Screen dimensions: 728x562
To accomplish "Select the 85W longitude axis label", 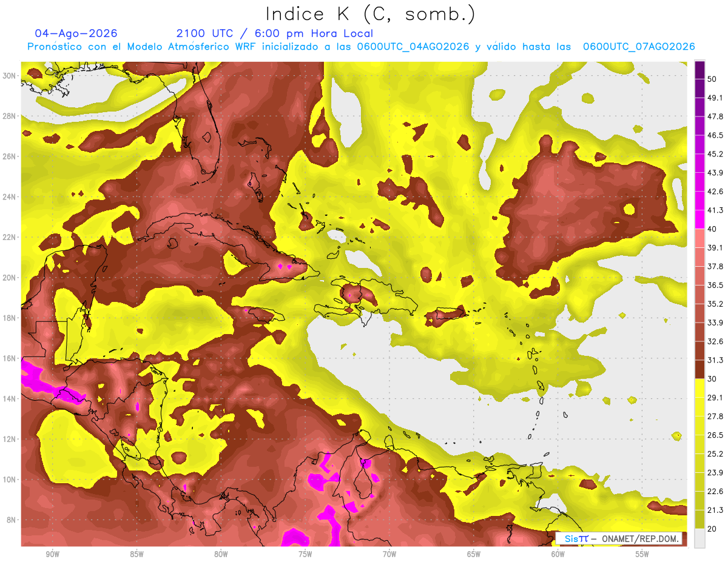I will (137, 555).
